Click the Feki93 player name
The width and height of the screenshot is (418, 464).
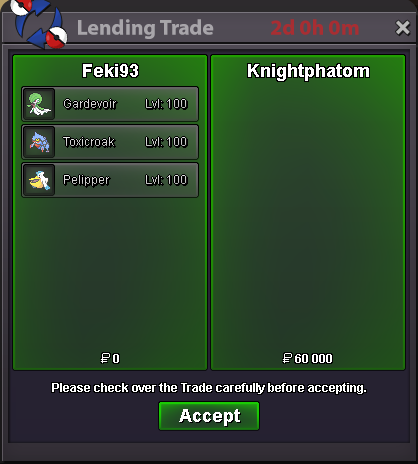110,71
